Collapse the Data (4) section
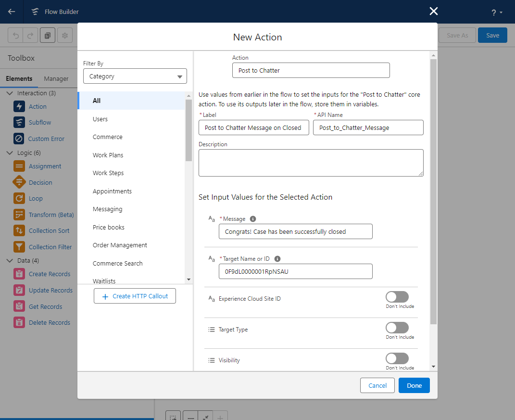 [10, 261]
